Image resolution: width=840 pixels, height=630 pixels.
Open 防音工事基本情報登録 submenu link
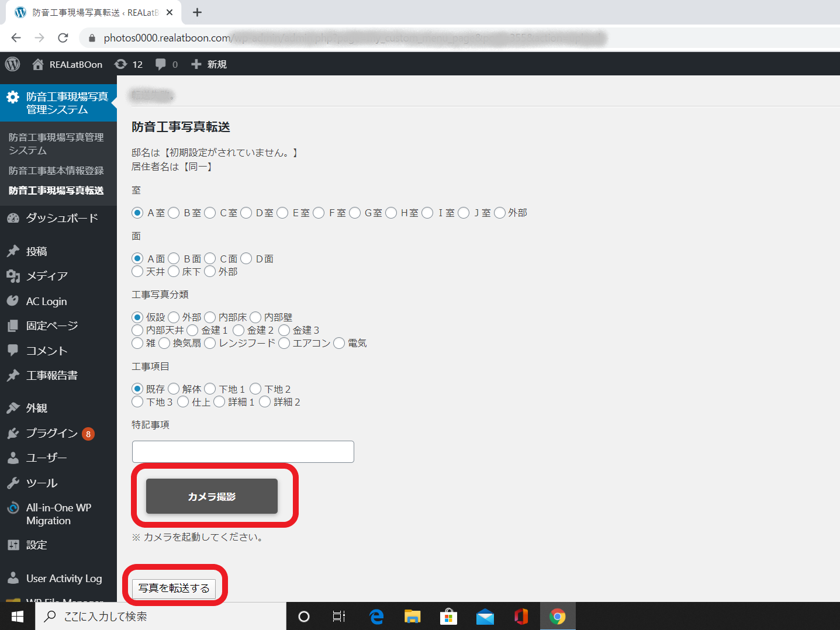(x=56, y=171)
